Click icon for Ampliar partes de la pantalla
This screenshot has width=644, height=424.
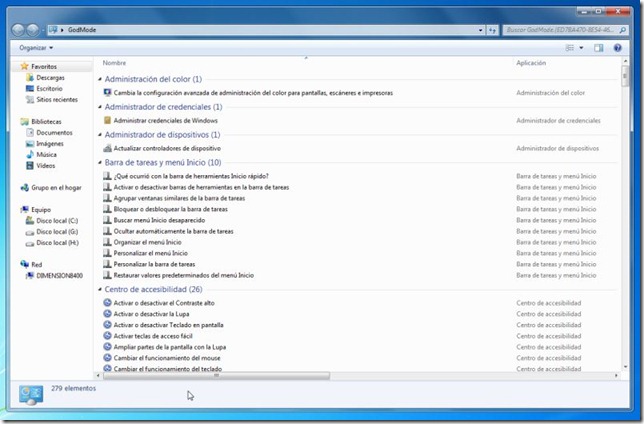pos(108,347)
